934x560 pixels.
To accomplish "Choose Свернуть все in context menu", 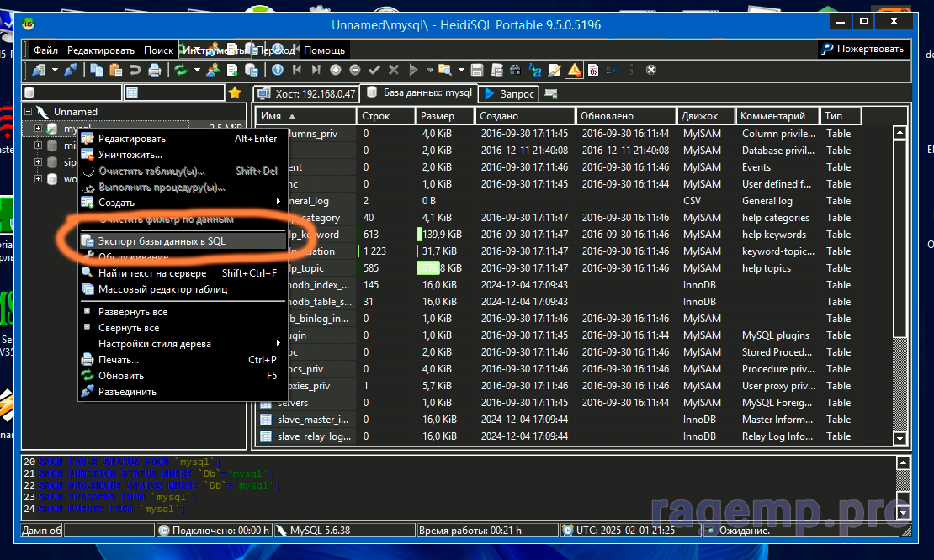I will click(183, 328).
